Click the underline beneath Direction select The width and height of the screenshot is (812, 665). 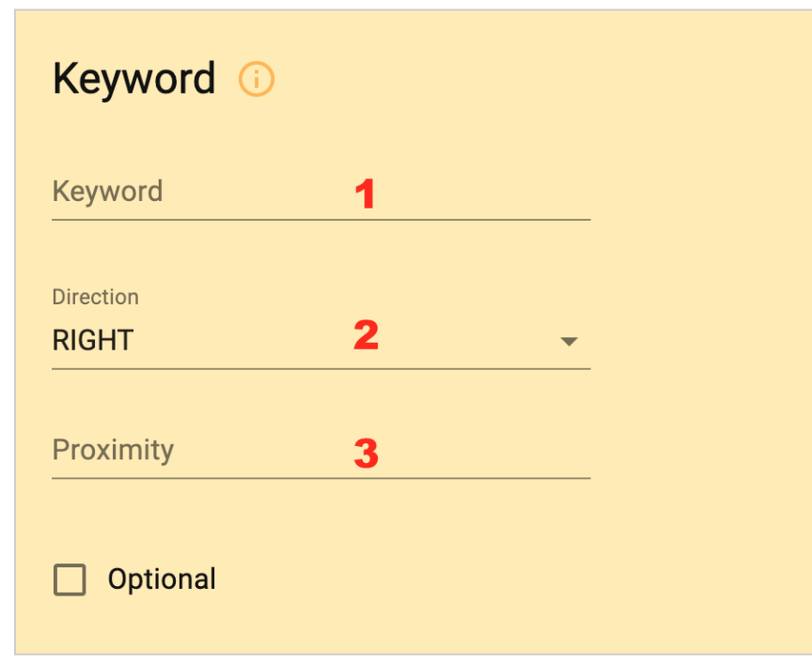tap(321, 369)
